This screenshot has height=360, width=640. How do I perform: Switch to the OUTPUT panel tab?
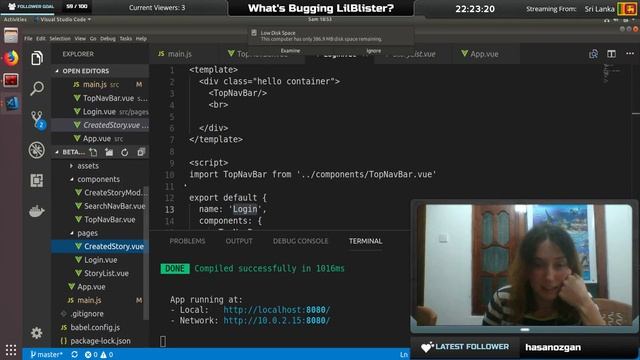coord(239,241)
